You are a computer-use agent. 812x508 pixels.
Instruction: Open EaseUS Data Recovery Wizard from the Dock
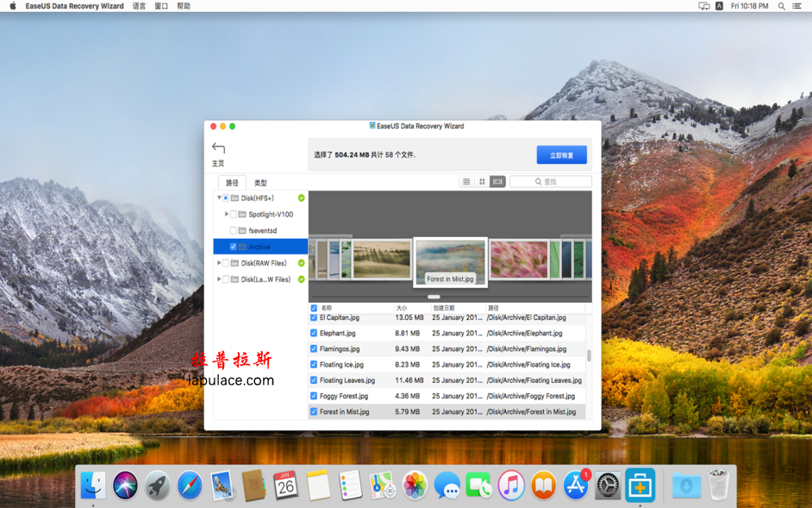[640, 485]
